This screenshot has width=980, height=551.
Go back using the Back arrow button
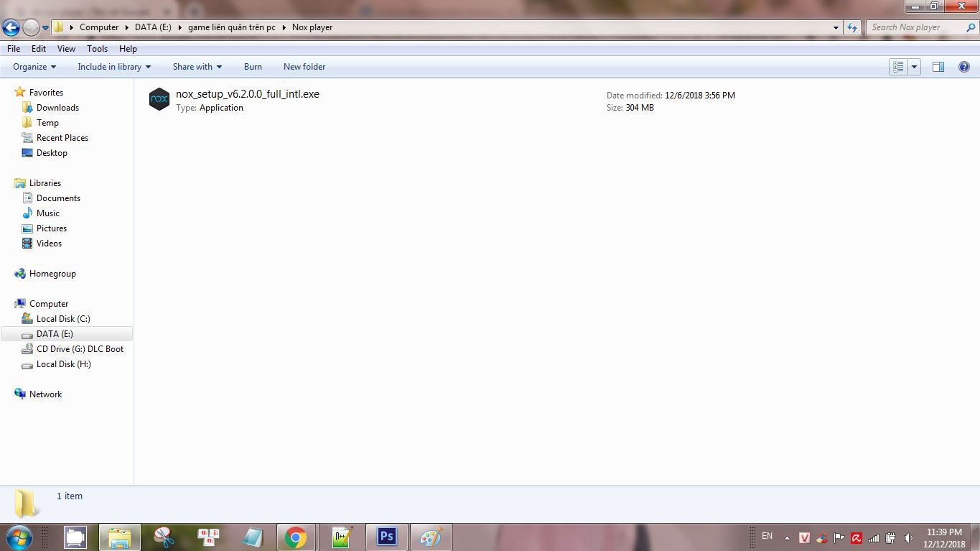(x=11, y=28)
